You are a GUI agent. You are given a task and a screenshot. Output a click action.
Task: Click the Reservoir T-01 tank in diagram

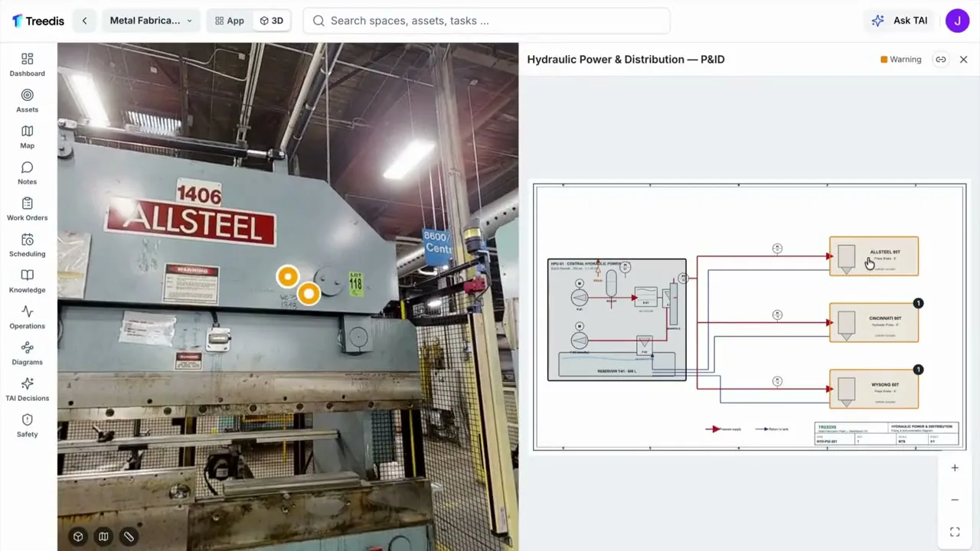click(617, 364)
